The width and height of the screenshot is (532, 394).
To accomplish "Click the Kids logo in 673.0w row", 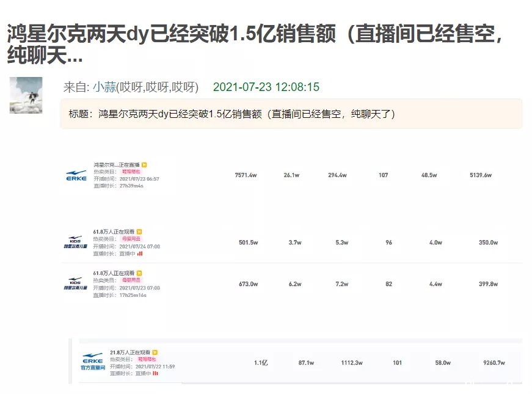I will point(75,283).
